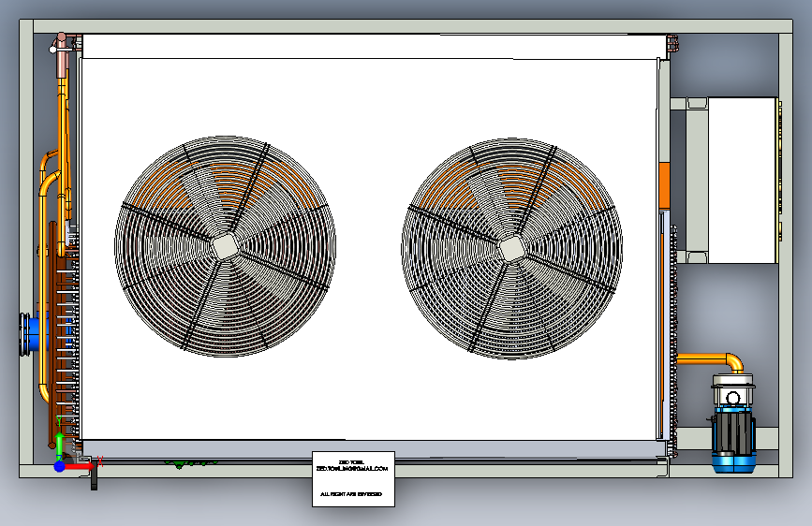812x526 pixels.
Task: Click the red X axis arrow of triad
Action: pos(80,466)
